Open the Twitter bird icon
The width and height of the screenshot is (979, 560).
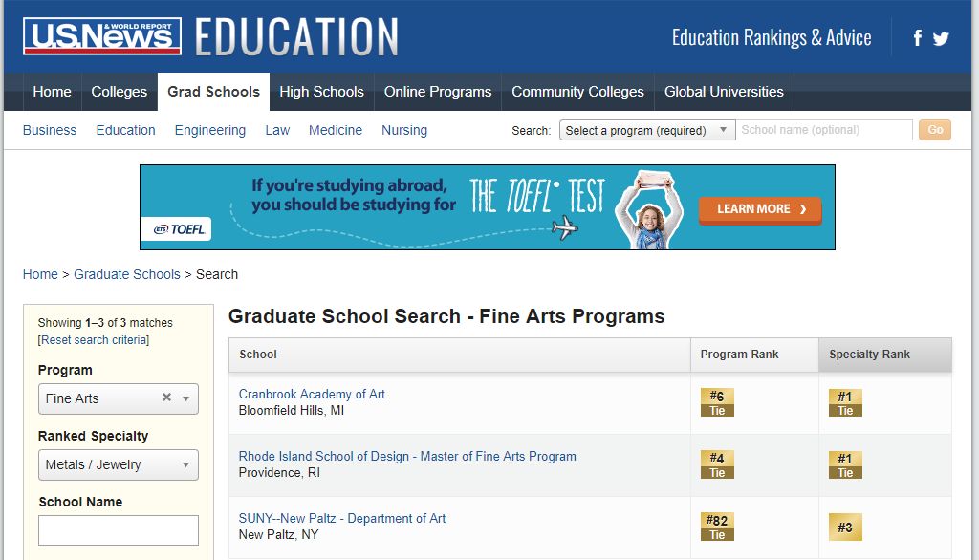point(941,39)
